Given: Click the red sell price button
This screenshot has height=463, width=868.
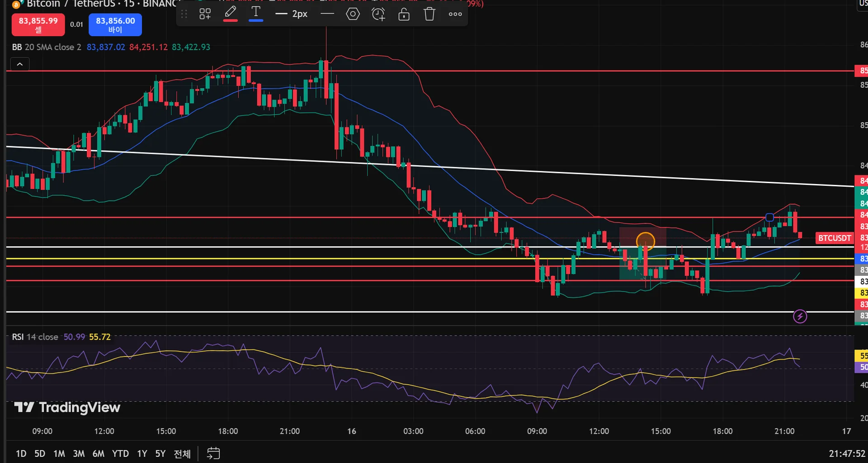Looking at the screenshot, I should (38, 25).
